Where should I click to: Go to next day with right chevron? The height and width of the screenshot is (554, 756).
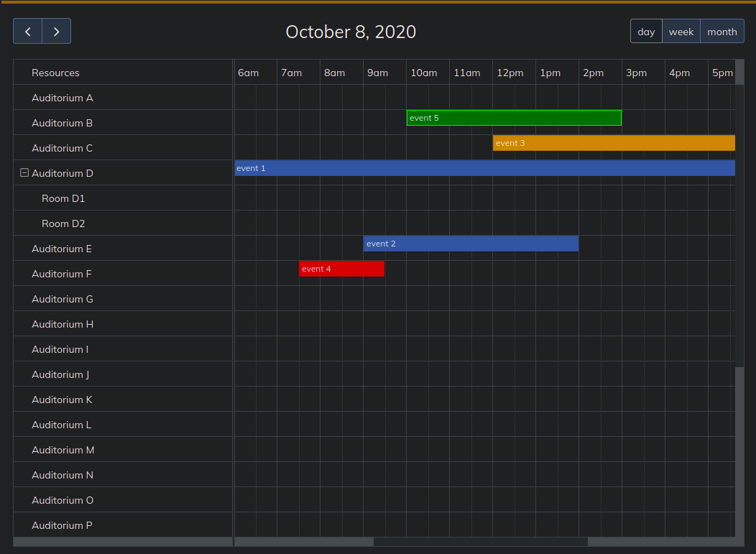click(x=56, y=32)
